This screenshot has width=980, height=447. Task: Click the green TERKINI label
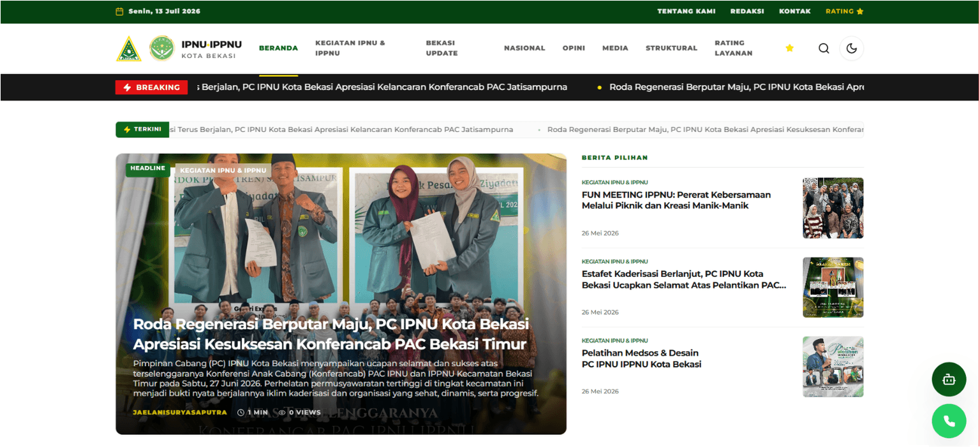[142, 129]
